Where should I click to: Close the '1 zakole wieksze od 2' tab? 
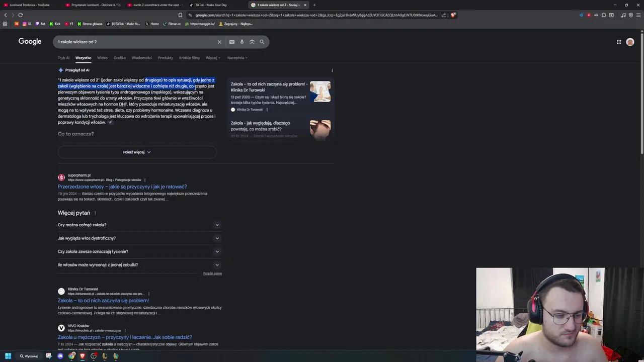pyautogui.click(x=305, y=5)
